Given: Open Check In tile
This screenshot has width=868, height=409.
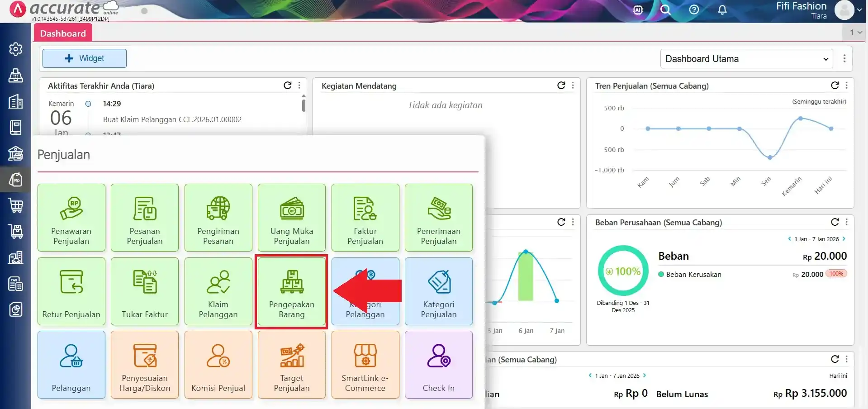Looking at the screenshot, I should pos(439,365).
